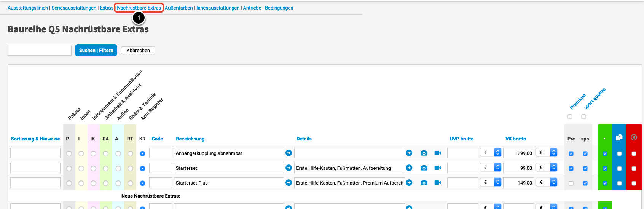Click the search text field above the table
Screen dimensions: 644x209
tap(40, 50)
